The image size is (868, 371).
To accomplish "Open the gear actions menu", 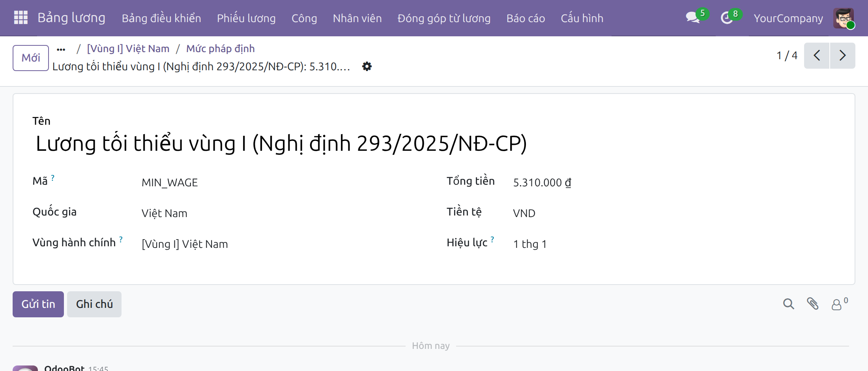I will (367, 66).
